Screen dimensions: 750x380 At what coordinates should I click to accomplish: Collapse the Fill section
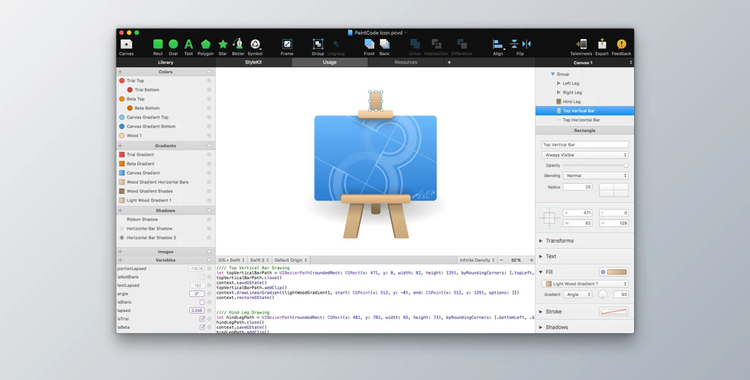(x=541, y=272)
